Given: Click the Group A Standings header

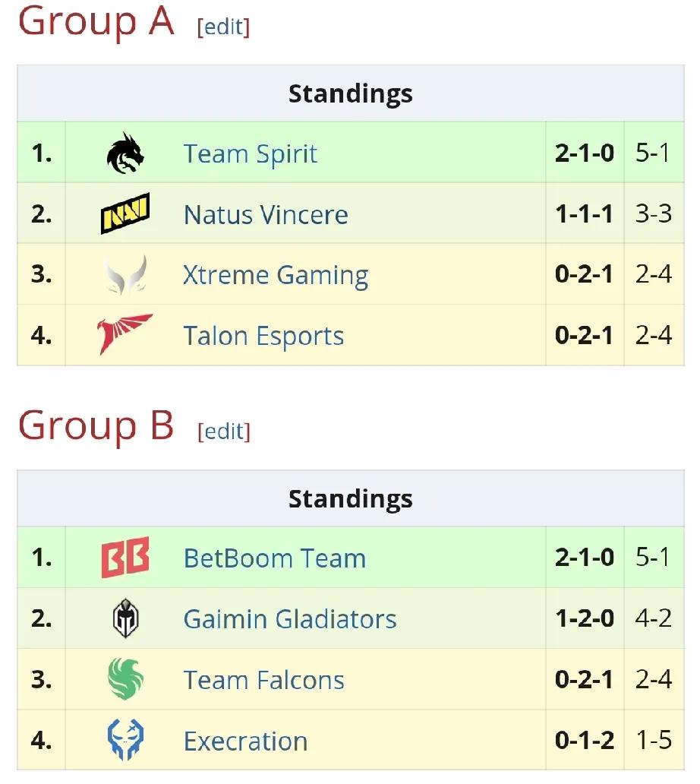Looking at the screenshot, I should point(351,93).
